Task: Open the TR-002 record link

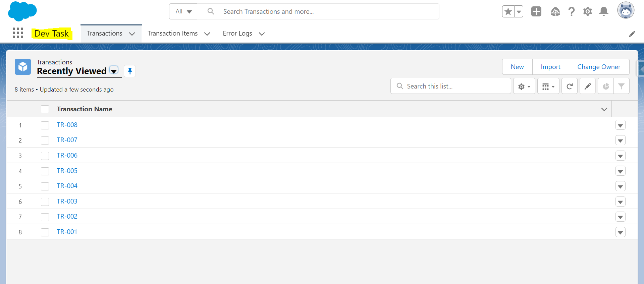Action: pyautogui.click(x=67, y=216)
